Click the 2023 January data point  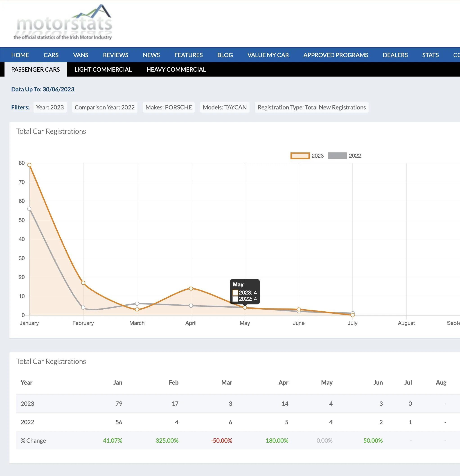click(x=29, y=165)
